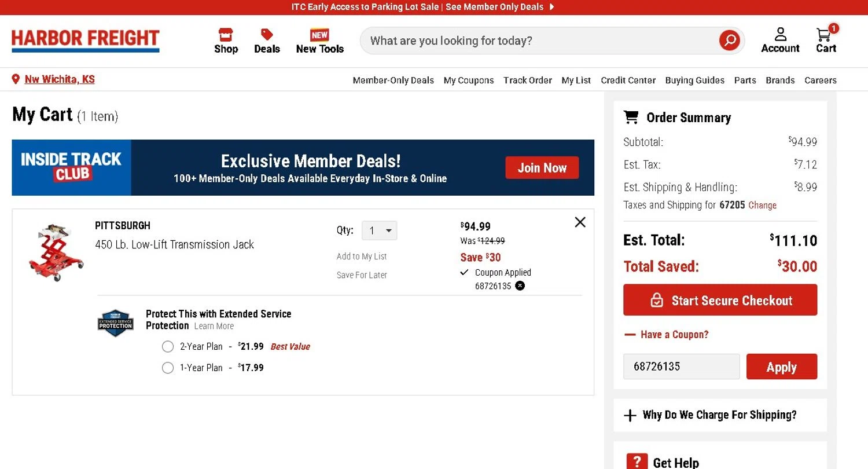Screen dimensions: 868x469
Task: Click the Extended Service Protection badge
Action: click(x=116, y=323)
